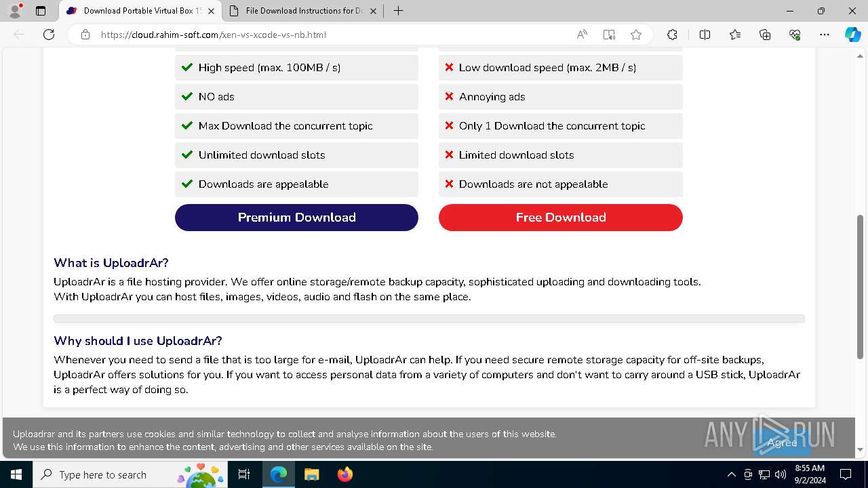Open the volume control tray icon
Viewport: 868px width, 488px height.
point(781,474)
